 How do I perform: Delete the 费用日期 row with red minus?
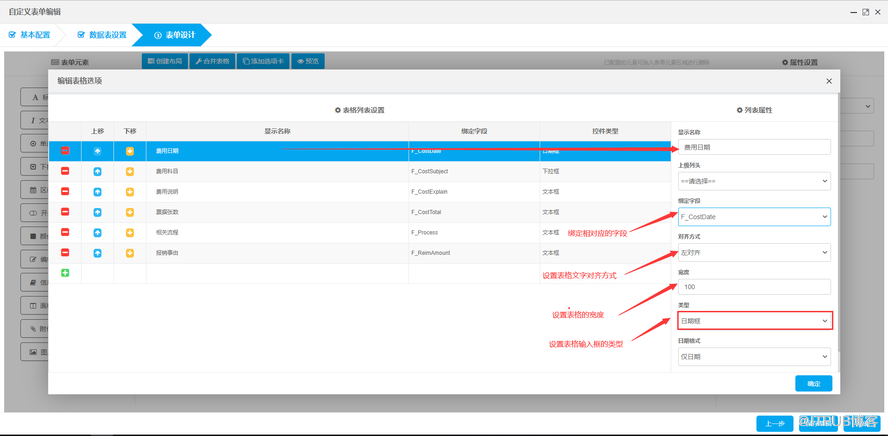point(65,151)
